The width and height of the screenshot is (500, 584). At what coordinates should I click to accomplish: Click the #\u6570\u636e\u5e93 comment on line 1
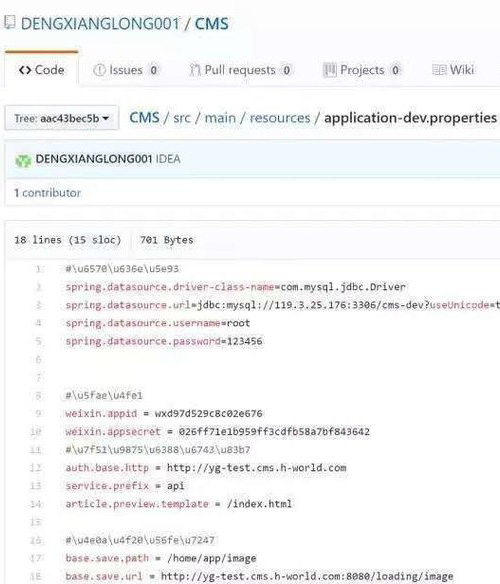pos(122,269)
